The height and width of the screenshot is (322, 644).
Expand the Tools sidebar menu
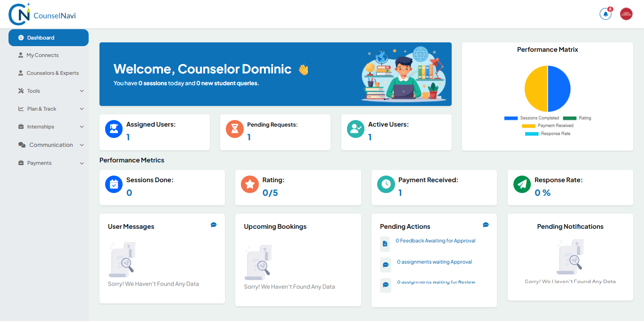51,91
